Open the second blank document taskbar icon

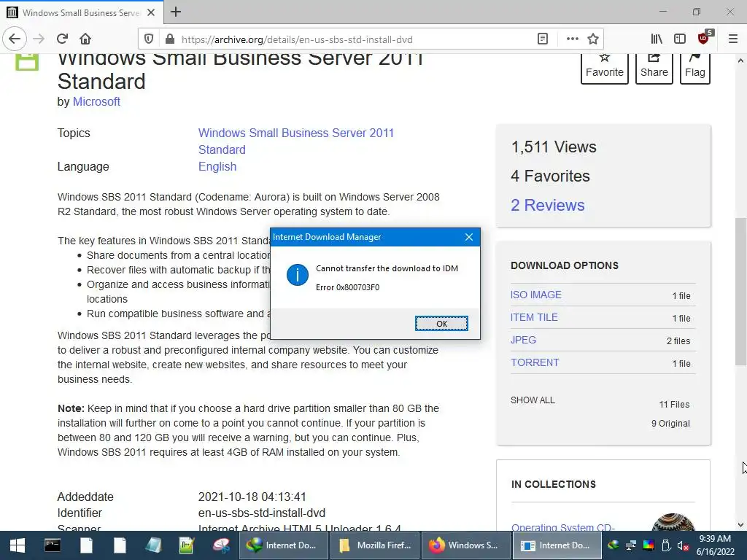(x=120, y=545)
